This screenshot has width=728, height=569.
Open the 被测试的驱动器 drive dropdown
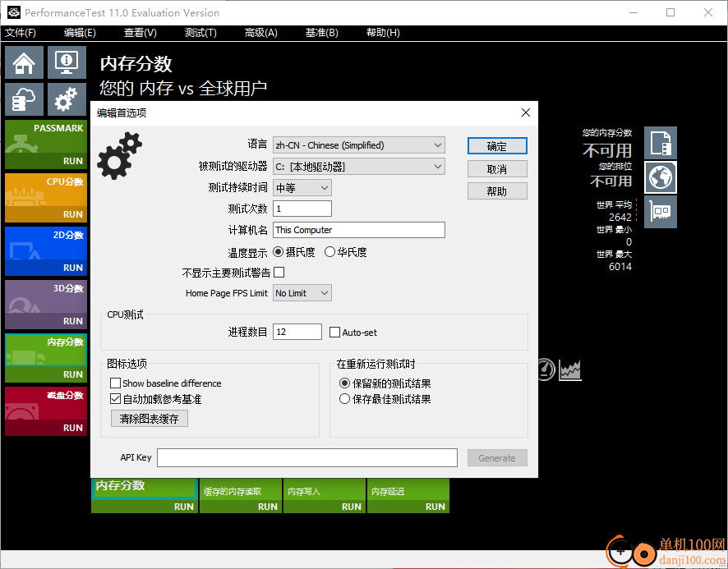(x=359, y=167)
